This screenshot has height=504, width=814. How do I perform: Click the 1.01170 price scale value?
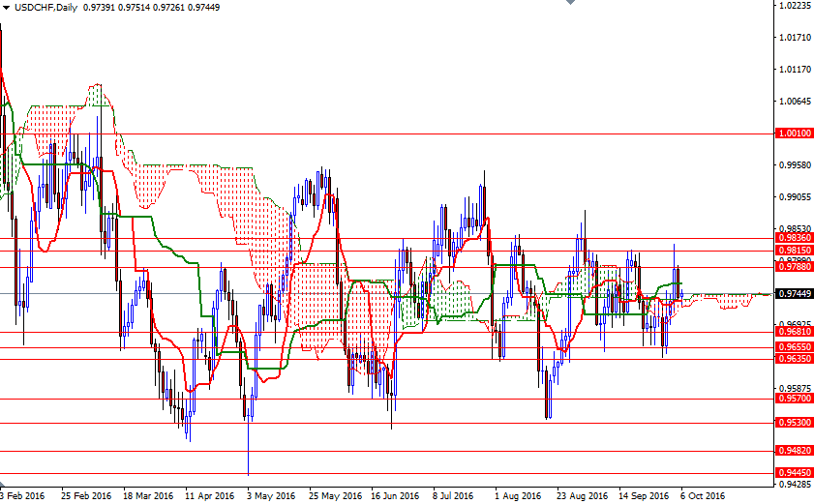(x=796, y=69)
